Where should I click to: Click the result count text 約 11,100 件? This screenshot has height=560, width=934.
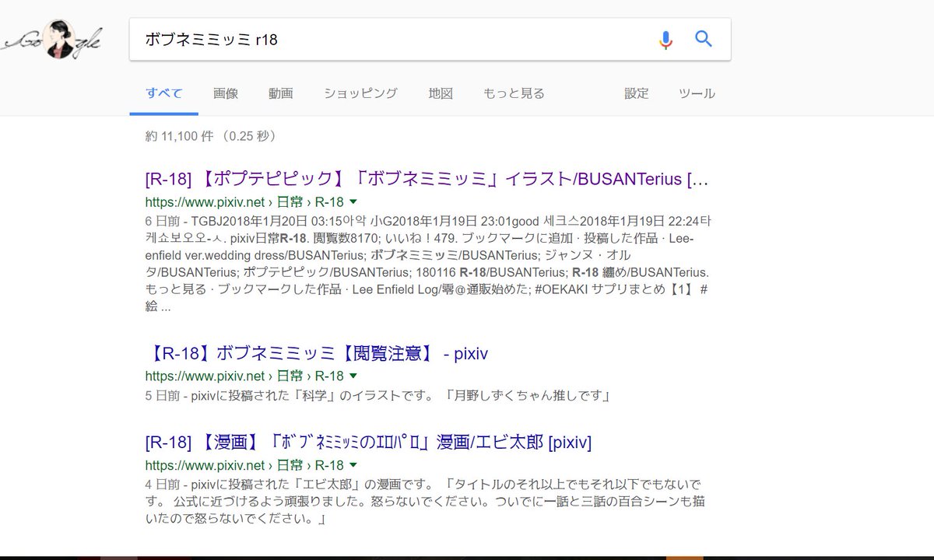pos(179,136)
